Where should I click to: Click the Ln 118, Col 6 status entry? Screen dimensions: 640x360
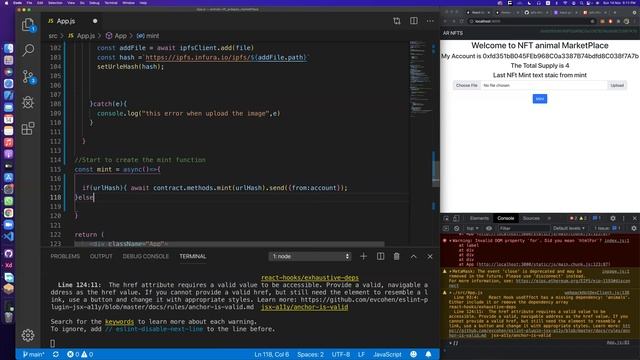click(x=271, y=354)
